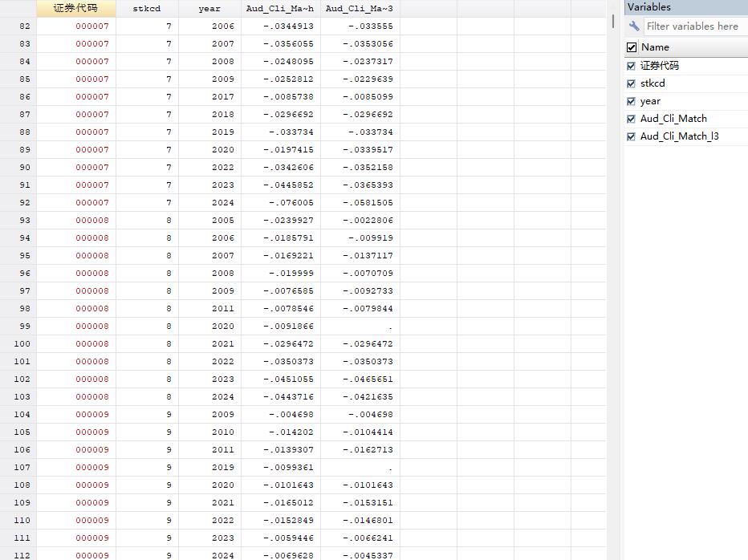This screenshot has width=748, height=560.
Task: Select the Aud_Cli_Ma~h column header
Action: tap(281, 9)
